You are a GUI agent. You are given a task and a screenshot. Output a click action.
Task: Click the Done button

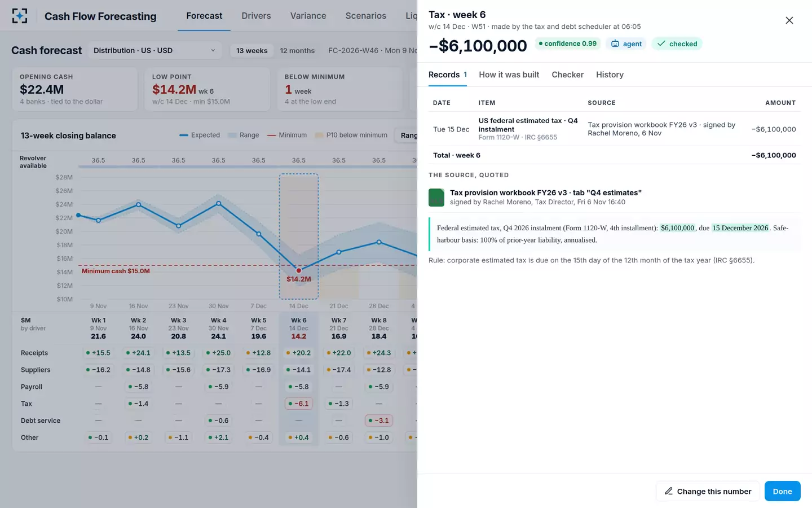[782, 491]
